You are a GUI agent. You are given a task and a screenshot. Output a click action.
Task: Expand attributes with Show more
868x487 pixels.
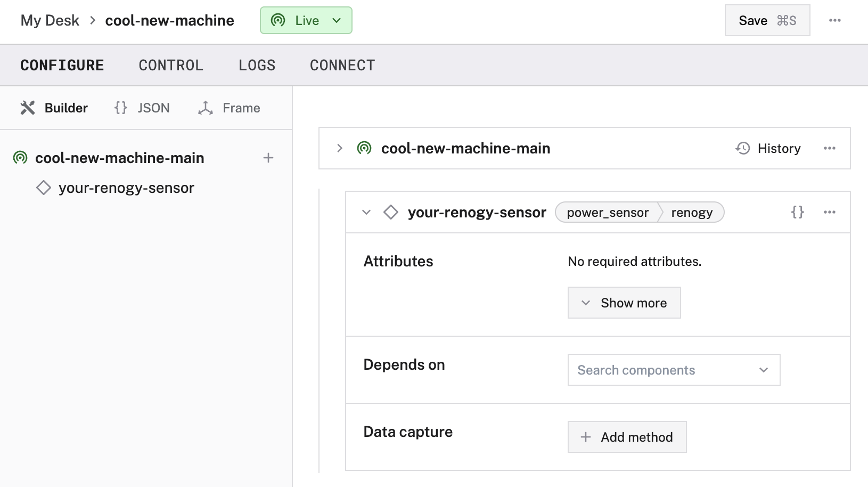tap(624, 303)
